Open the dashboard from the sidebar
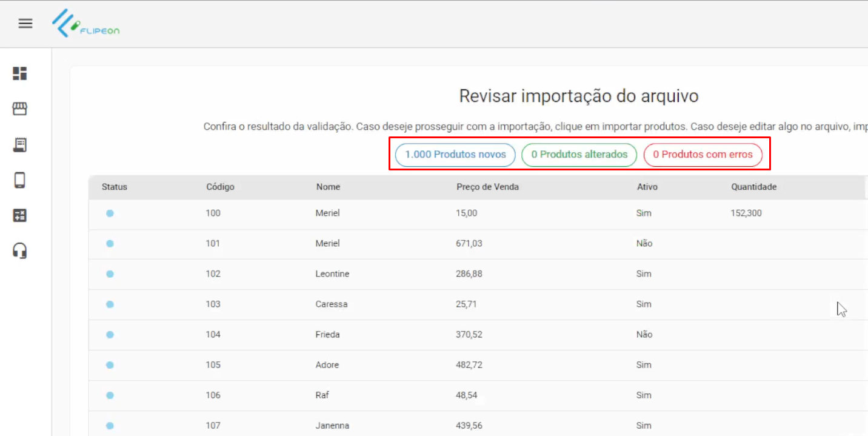Screen dimensions: 868x436 [20, 73]
